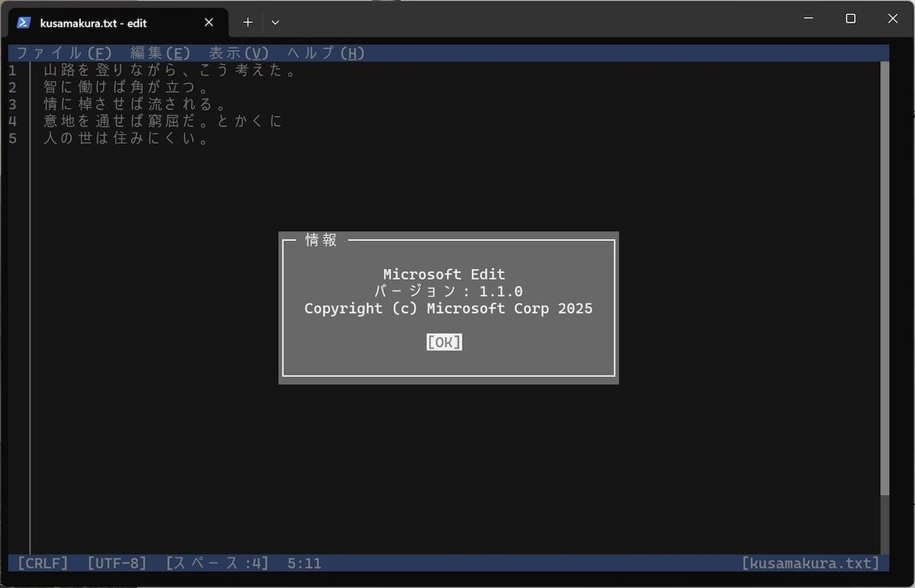The image size is (915, 588).
Task: Click the [kusamakura.txt] file name in status bar
Action: click(x=811, y=564)
